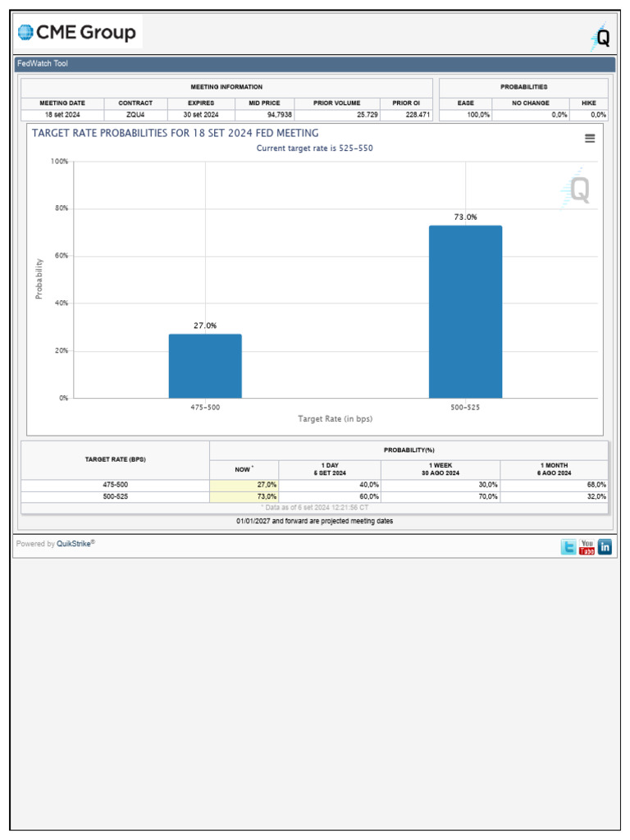
Task: Click the NOW column header
Action: click(x=244, y=469)
